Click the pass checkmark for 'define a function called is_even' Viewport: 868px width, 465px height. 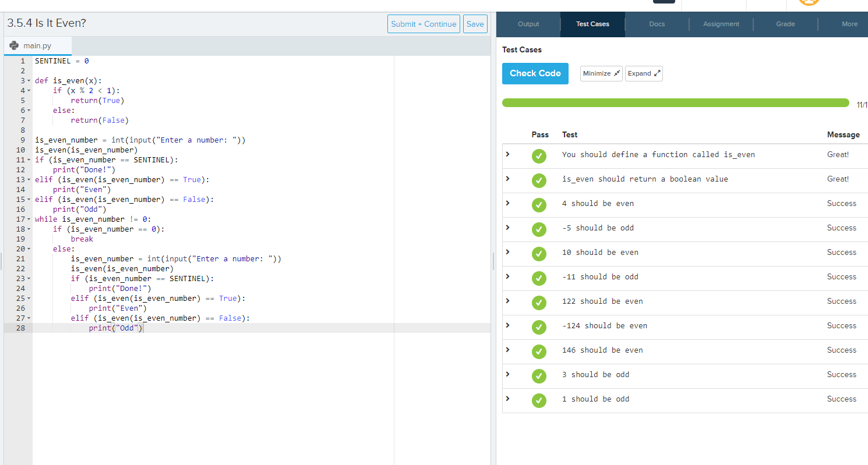[539, 156]
